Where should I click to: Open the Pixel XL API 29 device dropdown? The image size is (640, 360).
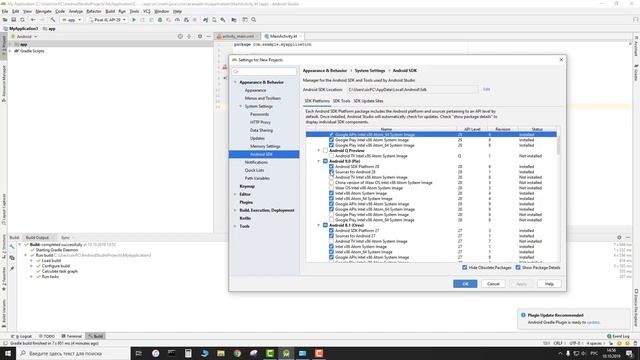[x=107, y=20]
